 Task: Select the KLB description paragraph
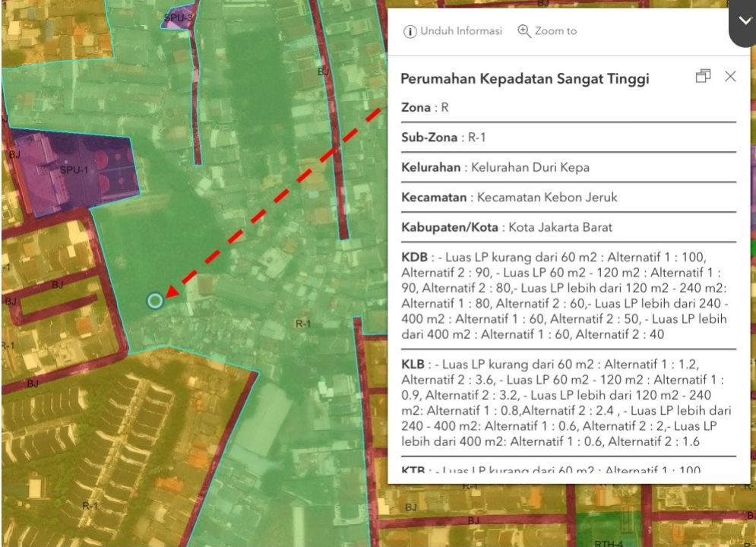click(x=566, y=403)
